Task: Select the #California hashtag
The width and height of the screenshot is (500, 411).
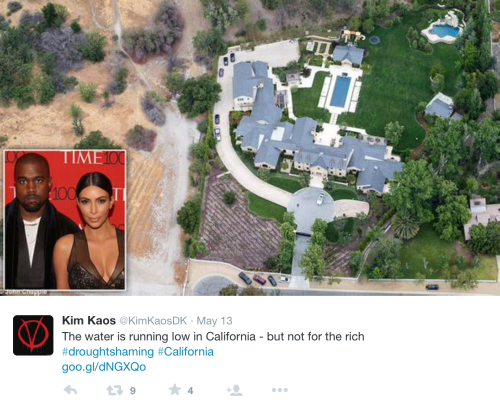Action: click(x=186, y=352)
